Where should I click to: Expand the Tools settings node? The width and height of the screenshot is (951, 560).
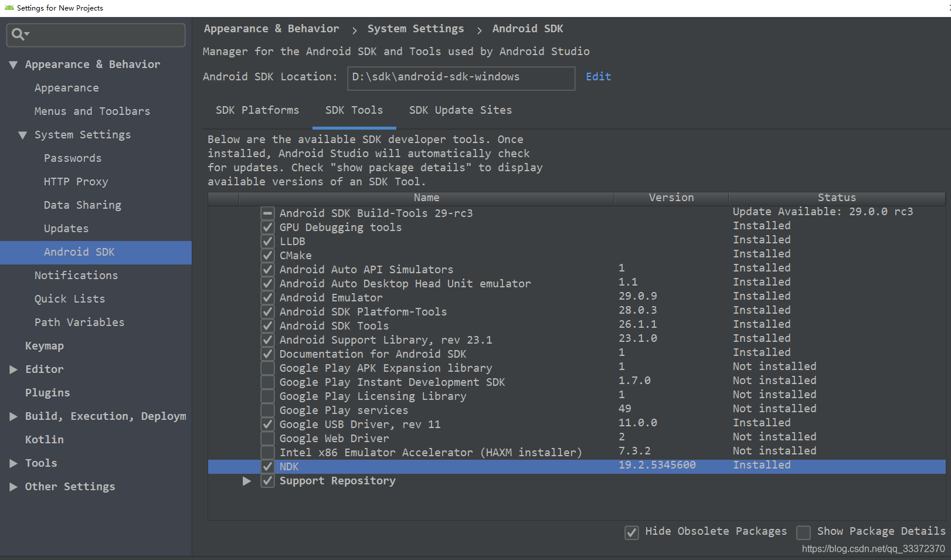tap(13, 463)
